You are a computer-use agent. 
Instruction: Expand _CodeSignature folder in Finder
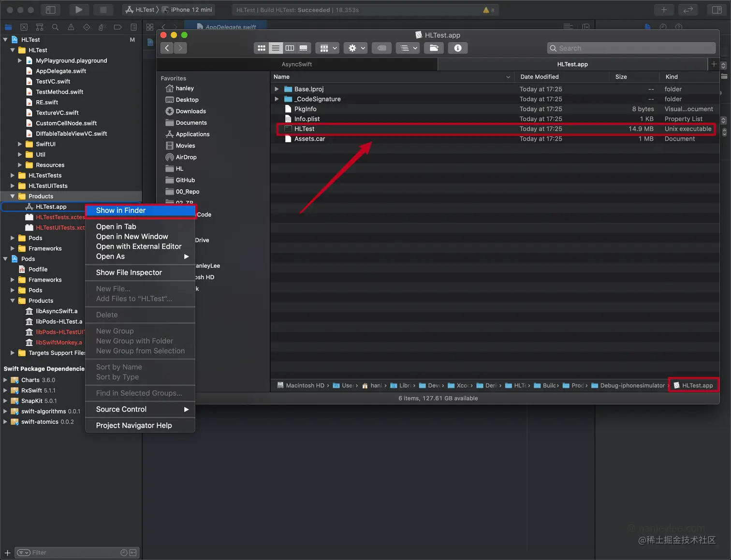point(277,99)
